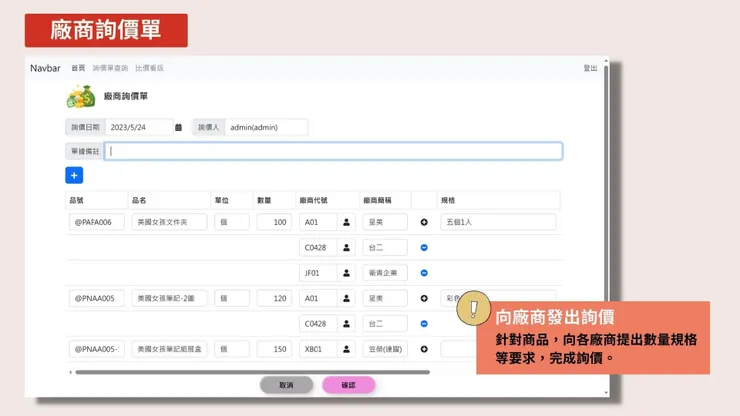The image size is (740, 416).
Task: Click vendor name field 衛青企業
Action: 385,273
